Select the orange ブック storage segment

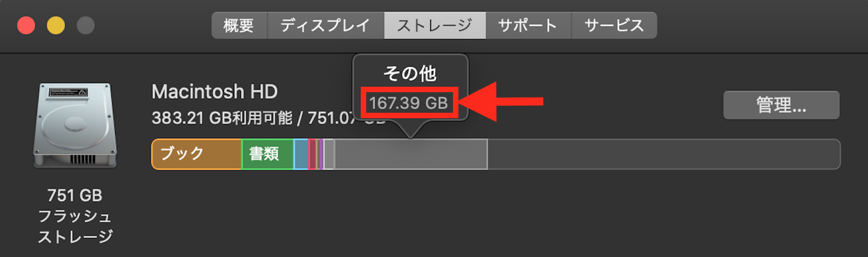(196, 155)
